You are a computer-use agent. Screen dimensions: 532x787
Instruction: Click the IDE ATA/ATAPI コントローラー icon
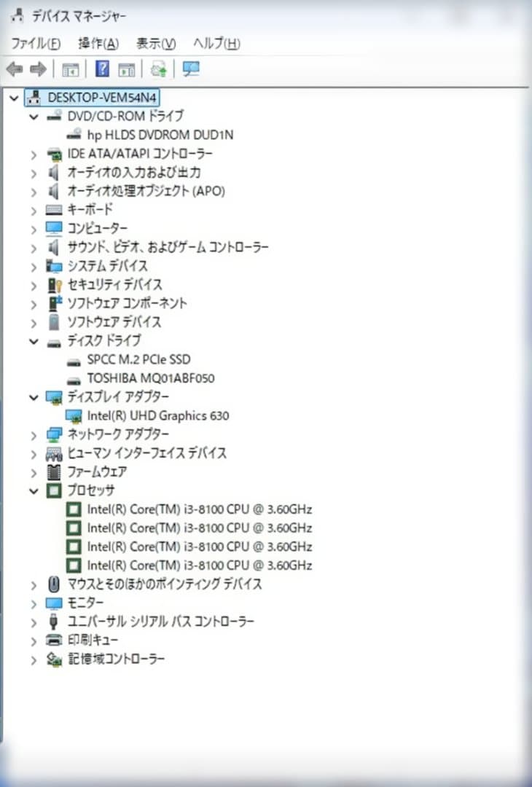click(54, 154)
